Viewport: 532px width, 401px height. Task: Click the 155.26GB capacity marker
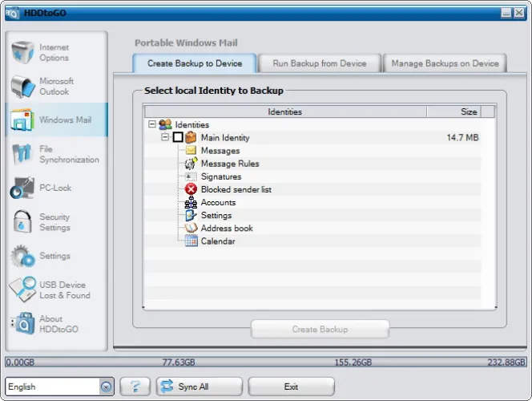point(353,363)
